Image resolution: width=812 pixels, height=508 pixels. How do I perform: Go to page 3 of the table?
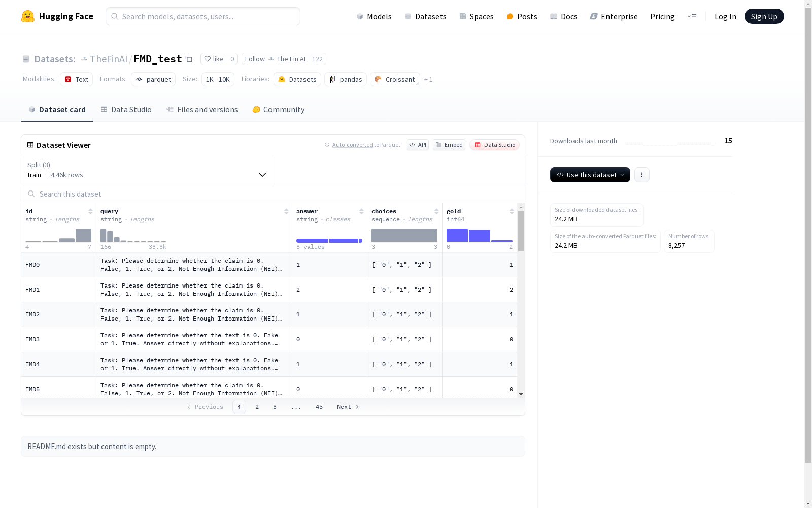click(x=275, y=407)
